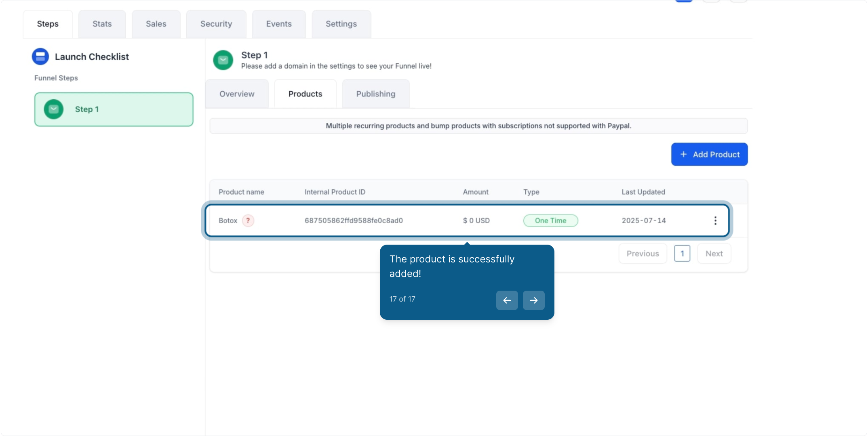868x436 pixels.
Task: Click the internal product ID 687505862ffd9588fe0c8ad0
Action: point(354,220)
